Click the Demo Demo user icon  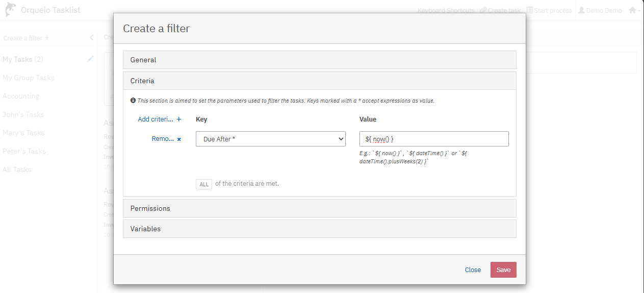click(x=581, y=10)
